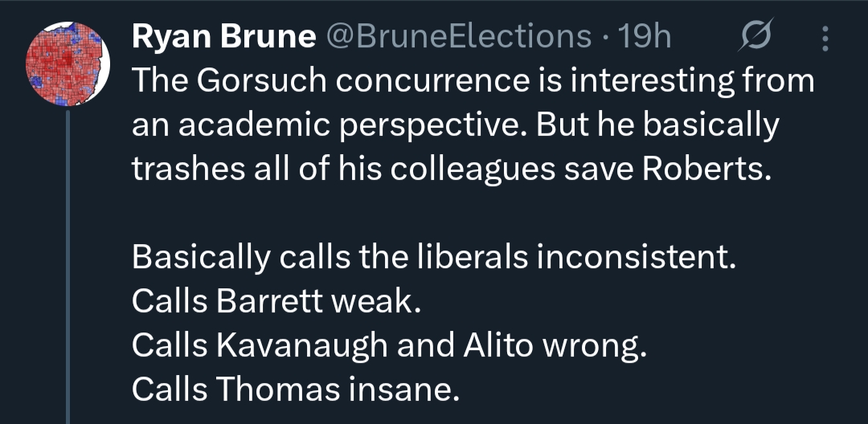868x424 pixels.
Task: Click the vertical thread connector line
Action: 68,265
